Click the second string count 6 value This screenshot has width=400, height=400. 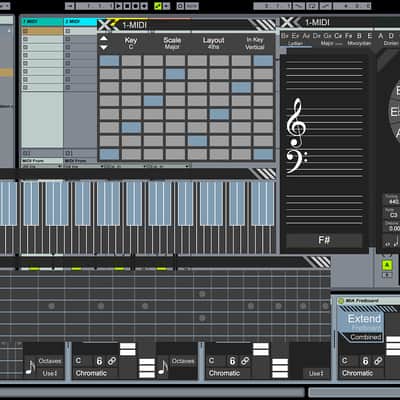[x=232, y=361]
